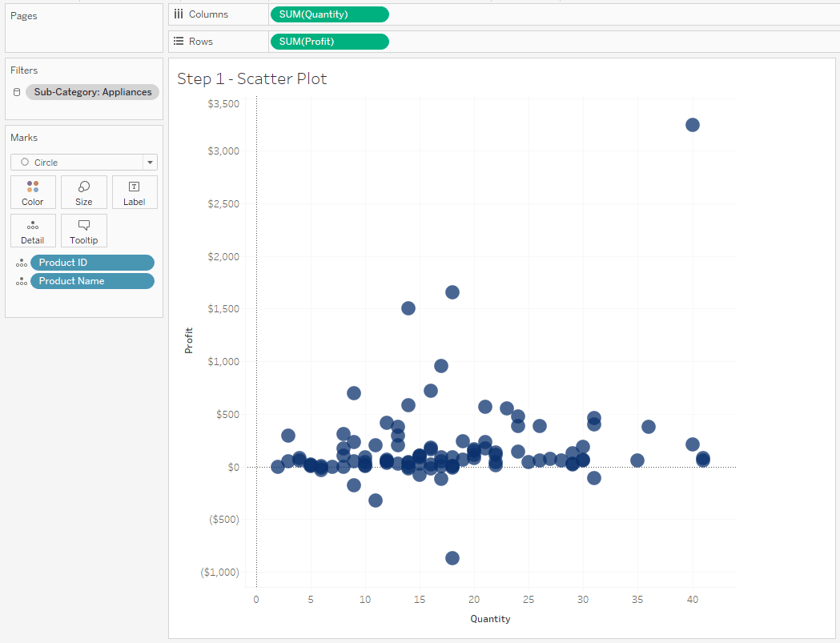The width and height of the screenshot is (840, 643).
Task: Click the Quantity axis label
Action: click(490, 618)
